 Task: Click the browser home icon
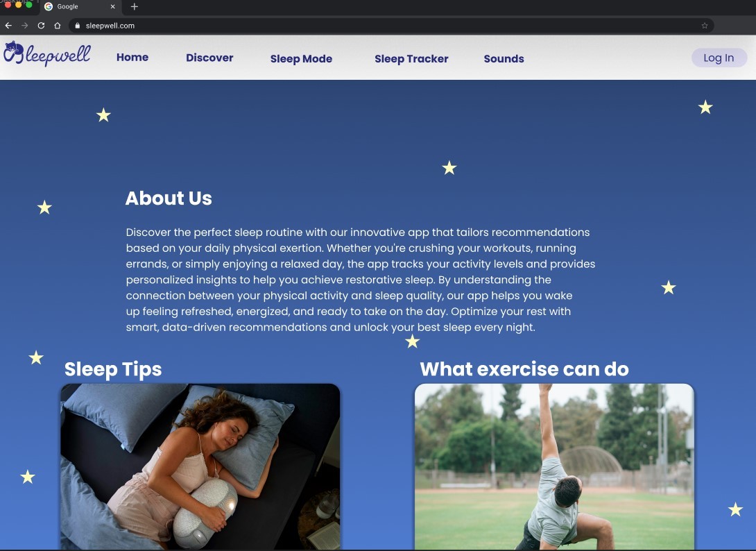click(x=58, y=26)
